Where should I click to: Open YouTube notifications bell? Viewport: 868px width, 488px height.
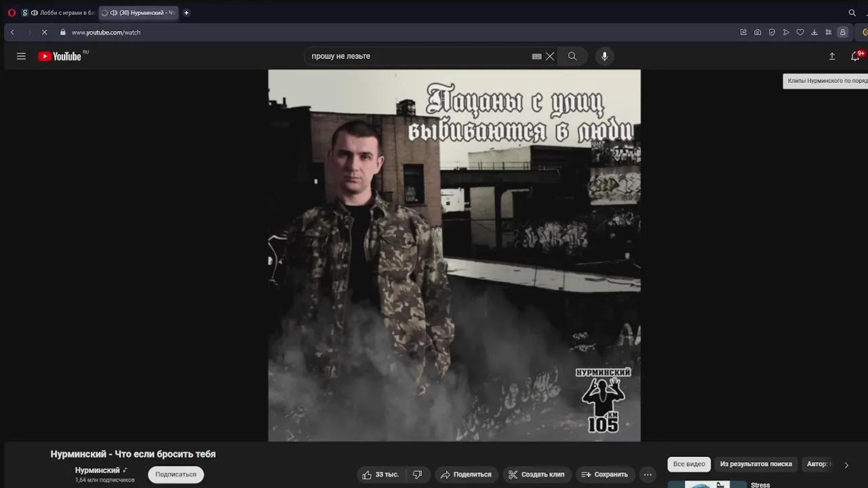(856, 56)
